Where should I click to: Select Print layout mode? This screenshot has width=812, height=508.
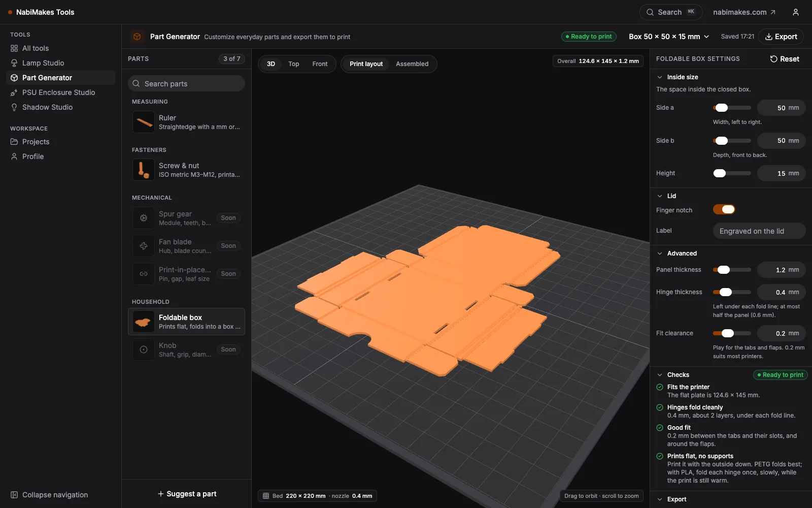[366, 64]
